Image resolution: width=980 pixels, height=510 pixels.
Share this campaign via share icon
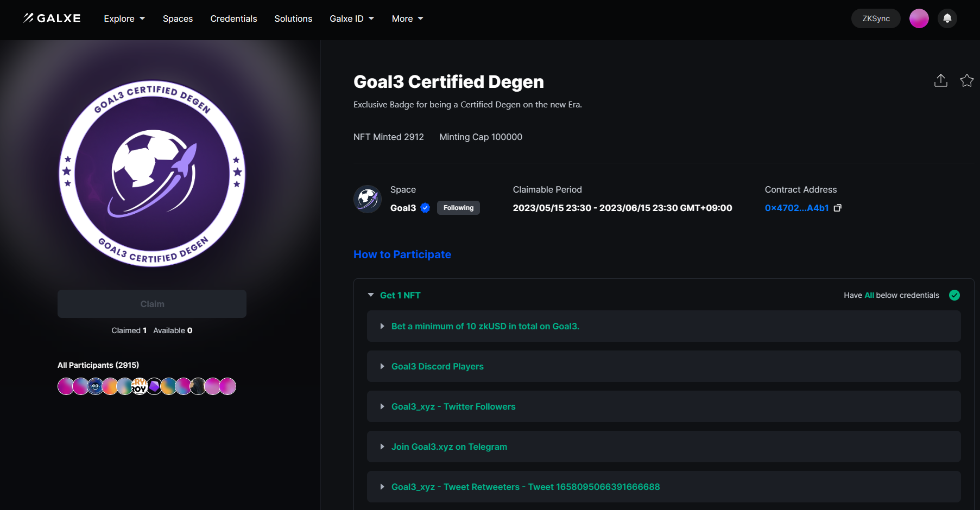(x=940, y=80)
